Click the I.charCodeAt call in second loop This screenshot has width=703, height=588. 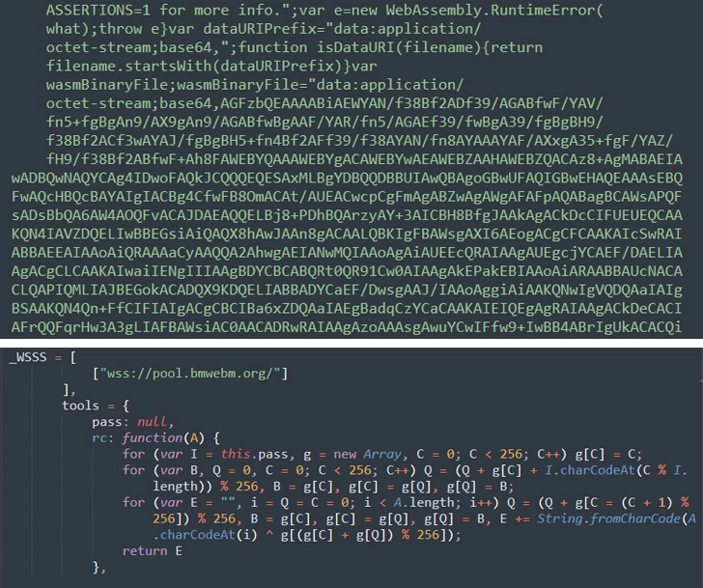[590, 470]
